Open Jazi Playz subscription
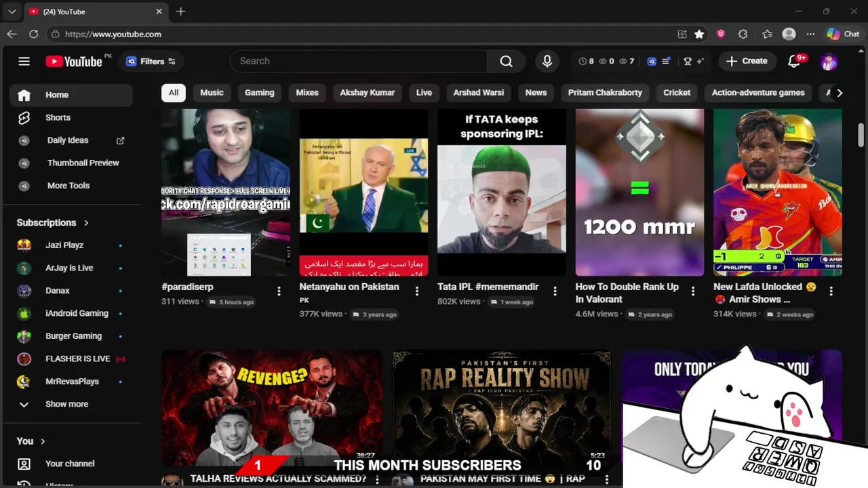Image resolution: width=868 pixels, height=488 pixels. tap(71, 245)
